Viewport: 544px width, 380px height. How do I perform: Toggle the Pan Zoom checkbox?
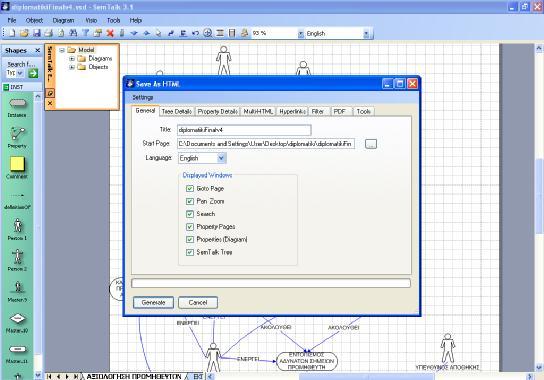[190, 201]
